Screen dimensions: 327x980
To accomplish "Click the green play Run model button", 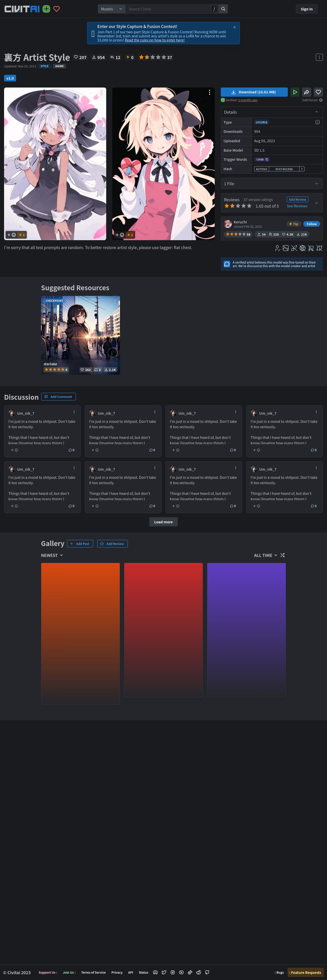I will (x=295, y=92).
